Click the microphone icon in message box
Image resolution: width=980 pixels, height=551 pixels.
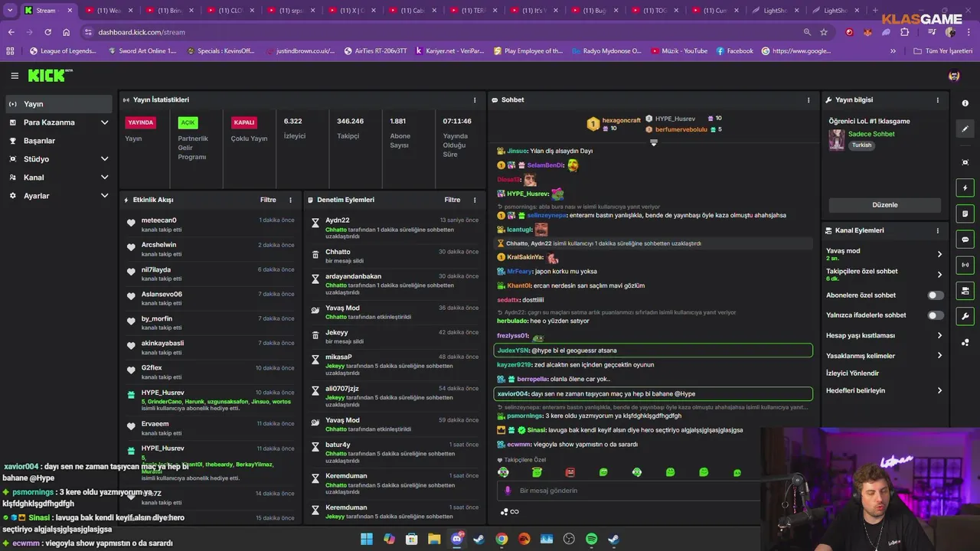tap(508, 491)
